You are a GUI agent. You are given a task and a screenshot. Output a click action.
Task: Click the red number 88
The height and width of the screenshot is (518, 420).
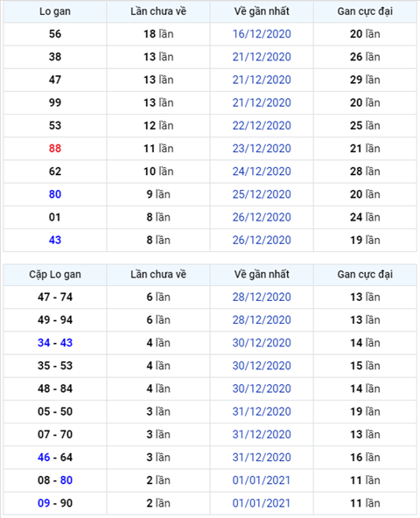(55, 149)
